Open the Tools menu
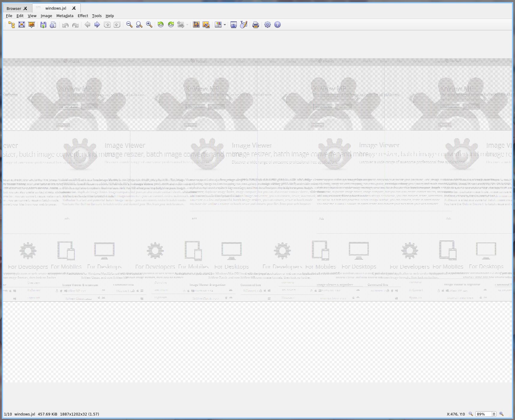The height and width of the screenshot is (420, 515). coord(97,16)
